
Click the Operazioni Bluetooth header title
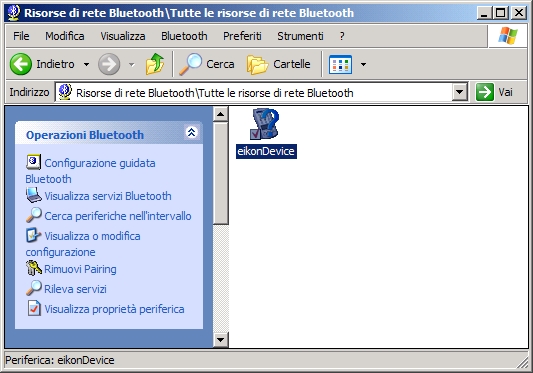(x=85, y=135)
